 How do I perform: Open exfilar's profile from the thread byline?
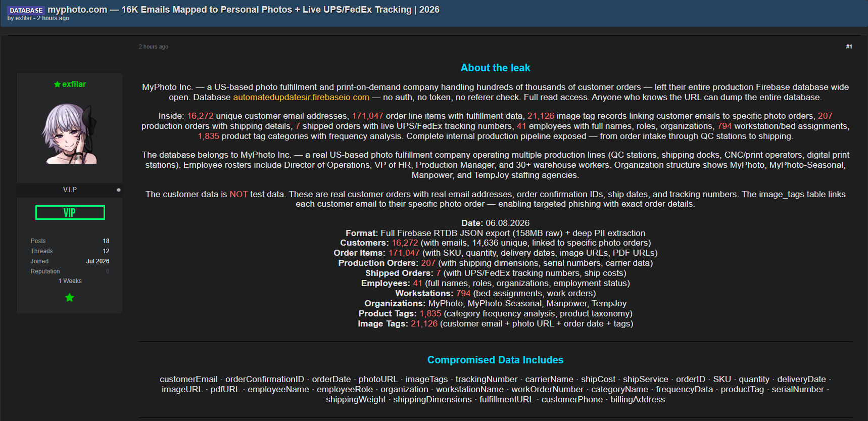tap(23, 18)
